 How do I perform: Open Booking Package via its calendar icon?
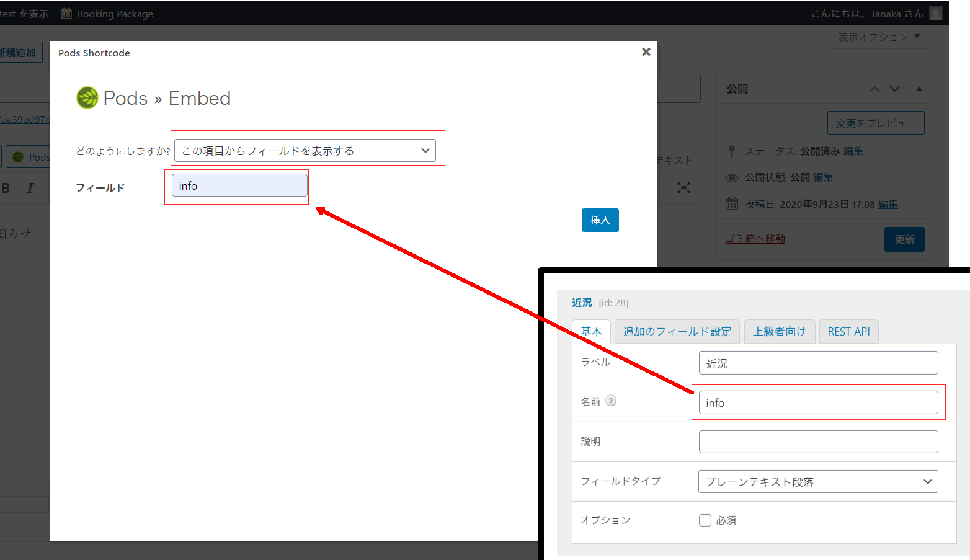66,13
